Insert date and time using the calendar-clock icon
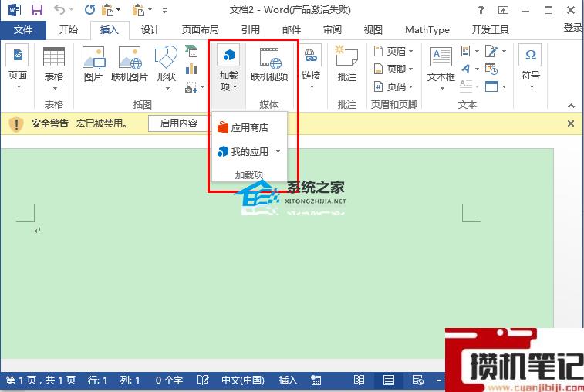Image resolution: width=584 pixels, height=392 pixels. click(491, 69)
